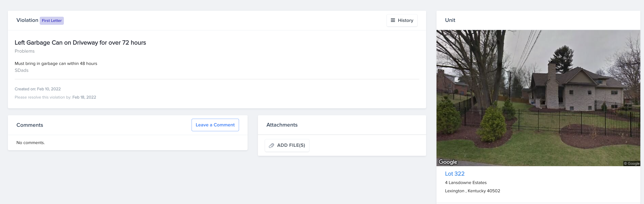The image size is (644, 204).
Task: Click the 4 Lansdowne Estates address
Action: click(465, 182)
